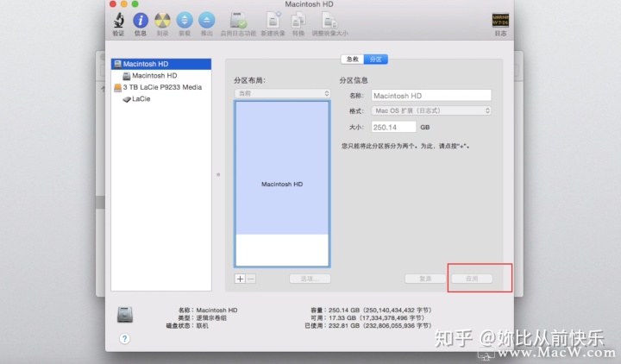Click the plus button to add partition

(240, 279)
